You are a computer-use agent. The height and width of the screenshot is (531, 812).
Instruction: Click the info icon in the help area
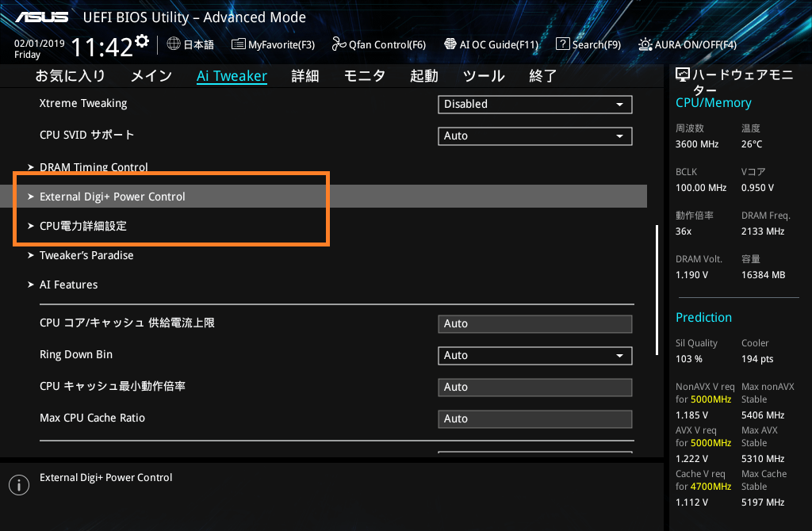[x=19, y=485]
